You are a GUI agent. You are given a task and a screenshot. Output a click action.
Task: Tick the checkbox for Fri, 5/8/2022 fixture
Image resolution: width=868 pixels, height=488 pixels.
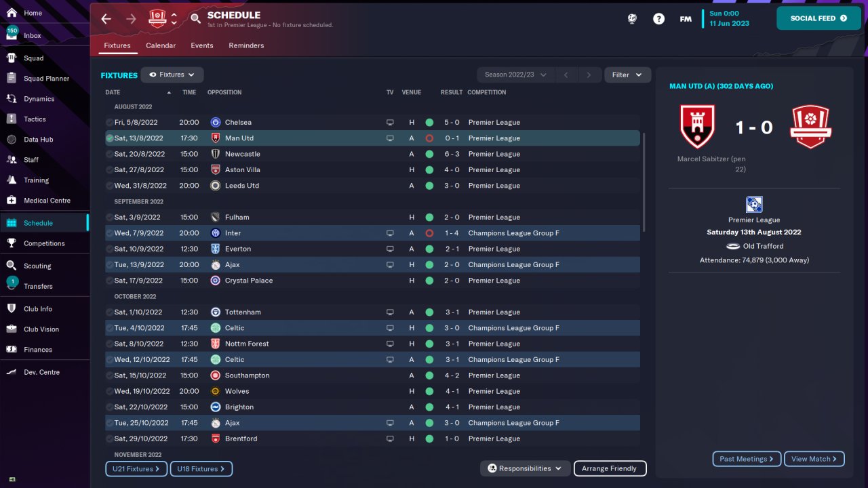tap(109, 123)
